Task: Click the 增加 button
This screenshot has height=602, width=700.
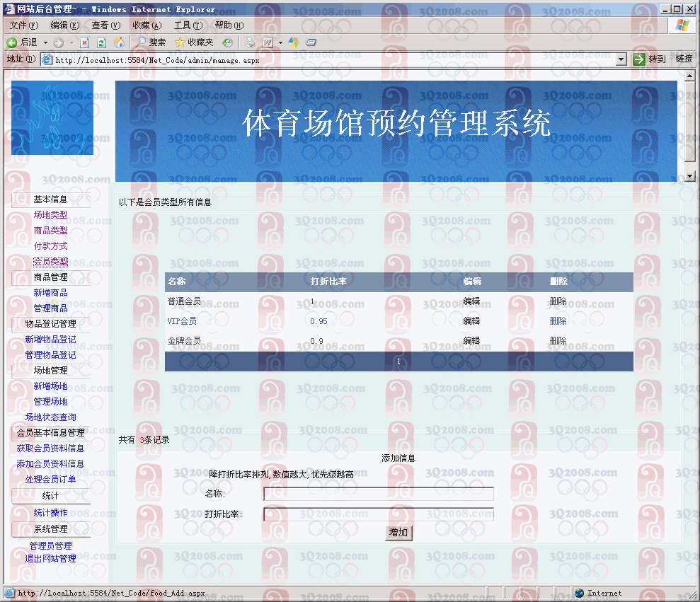Action: [x=398, y=533]
